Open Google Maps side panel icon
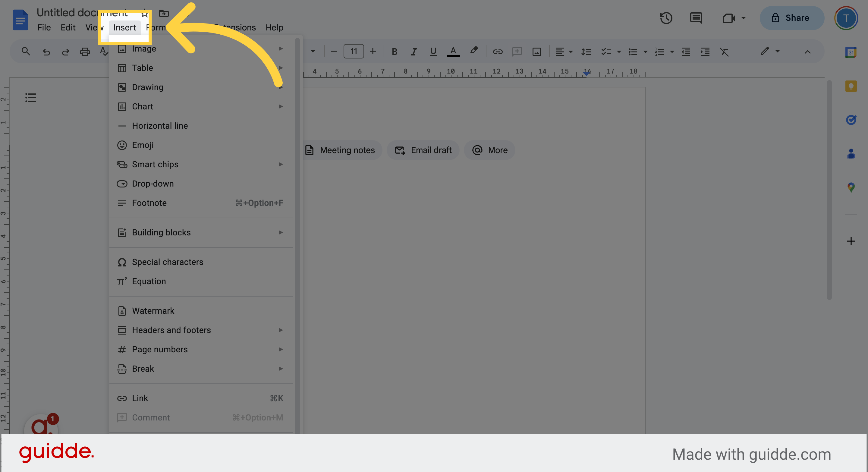 click(851, 187)
